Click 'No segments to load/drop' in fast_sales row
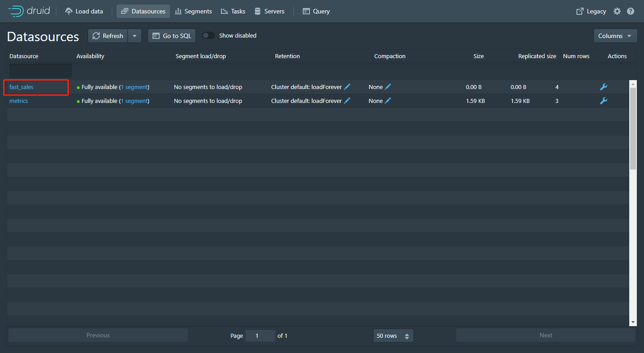The height and width of the screenshot is (353, 644). point(208,87)
